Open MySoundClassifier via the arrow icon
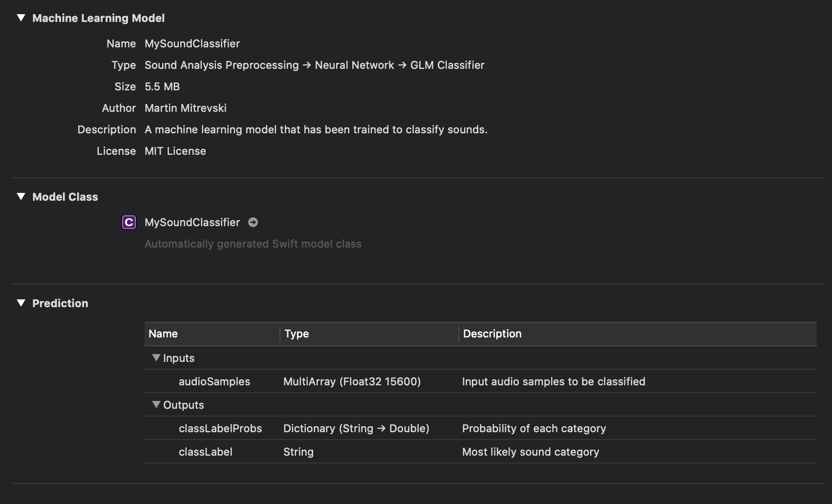 [253, 222]
